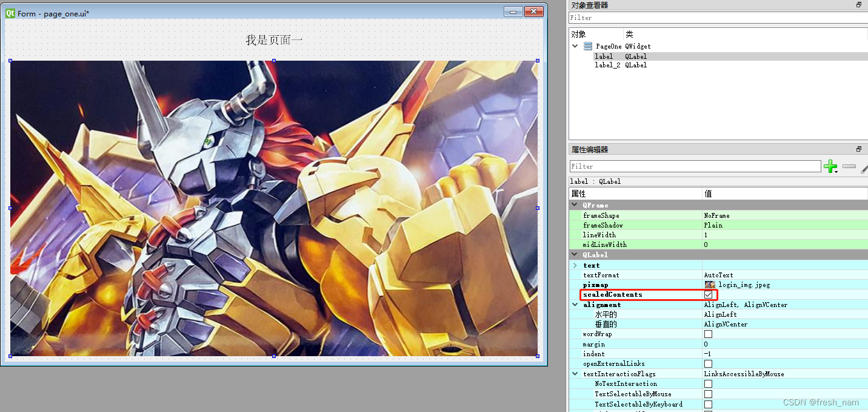Click the frameShape value NoFrame

[716, 215]
